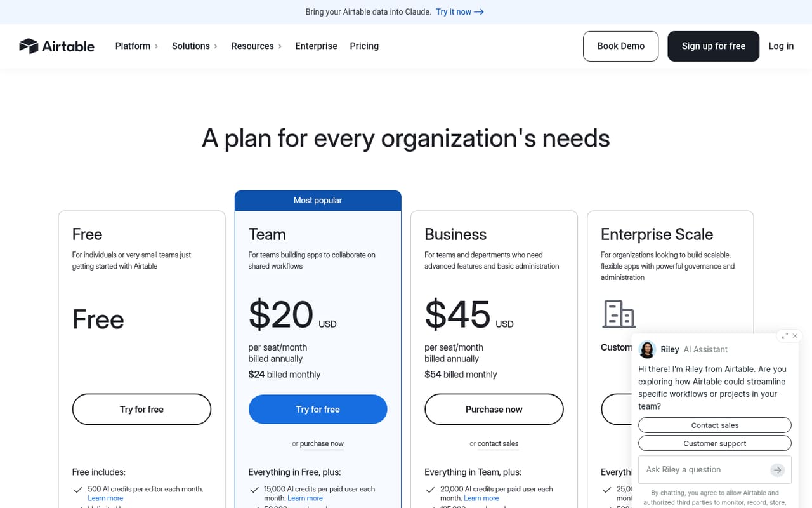Click Try for free on Free plan
Image resolution: width=812 pixels, height=508 pixels.
coord(141,410)
